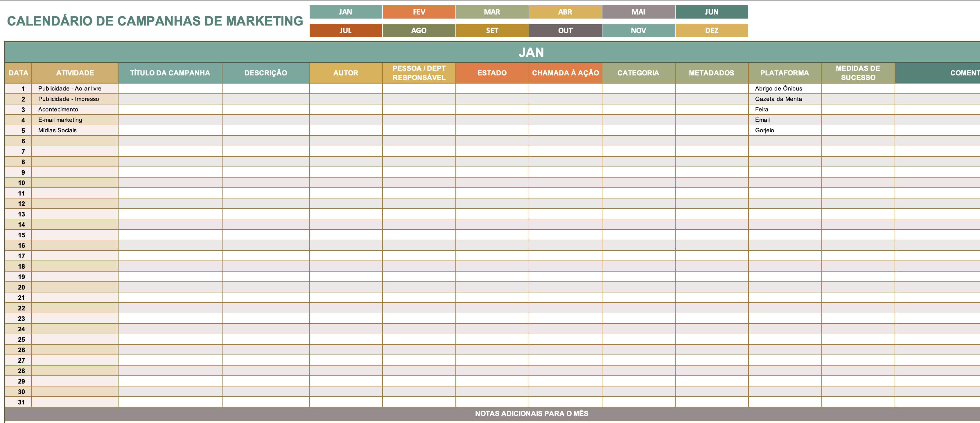The width and height of the screenshot is (980, 423).
Task: Go to the SET month button
Action: coord(492,30)
